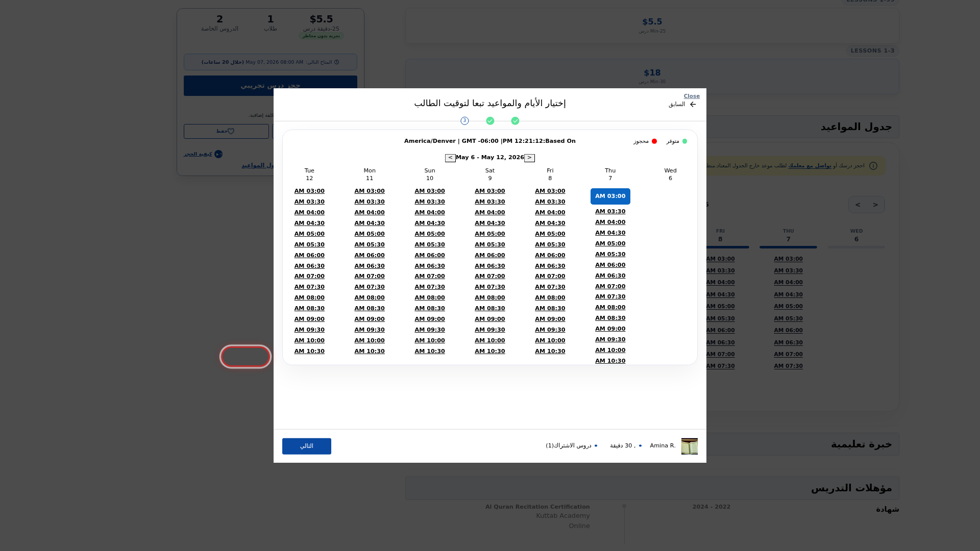The height and width of the screenshot is (551, 980).
Task: Pick Sat 9 at 07:00 AM
Action: (x=490, y=277)
